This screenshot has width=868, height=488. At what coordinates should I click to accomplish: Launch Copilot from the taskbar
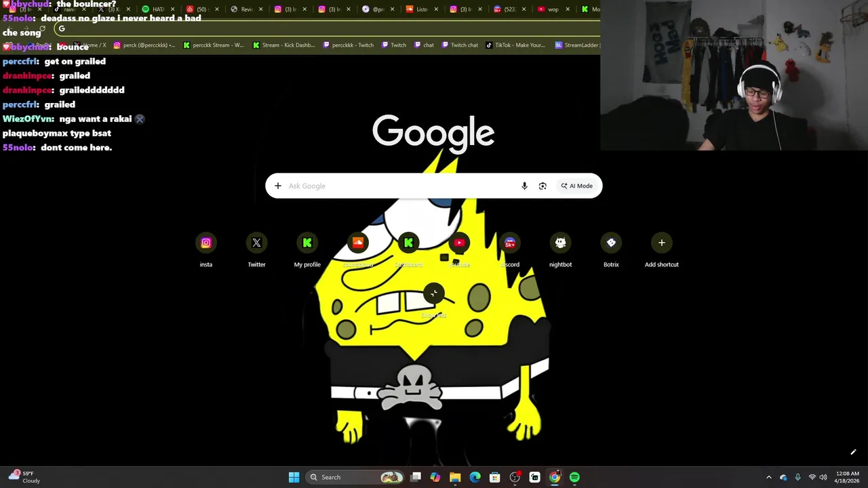pyautogui.click(x=435, y=477)
